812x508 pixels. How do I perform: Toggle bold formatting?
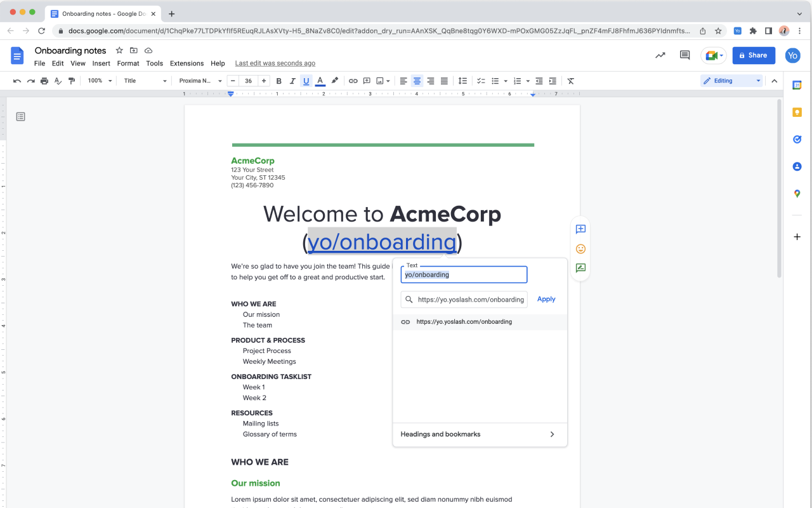(x=278, y=81)
